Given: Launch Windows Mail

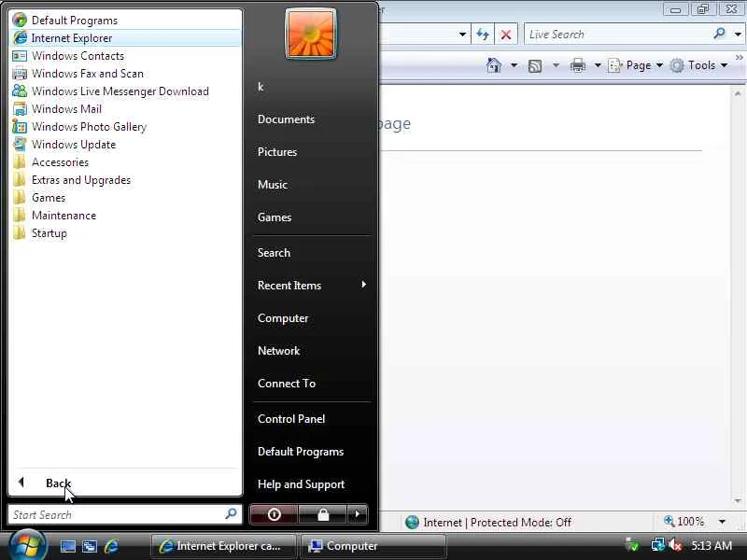Looking at the screenshot, I should coord(125,109).
